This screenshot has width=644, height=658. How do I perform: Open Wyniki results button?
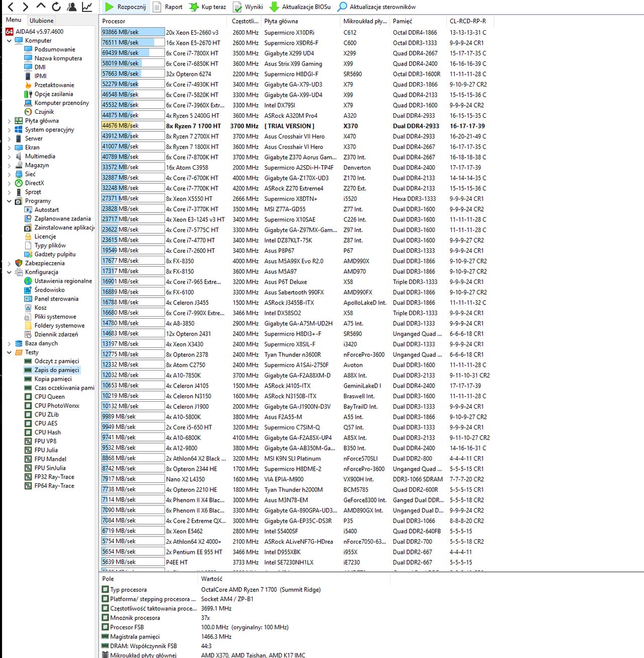point(248,7)
